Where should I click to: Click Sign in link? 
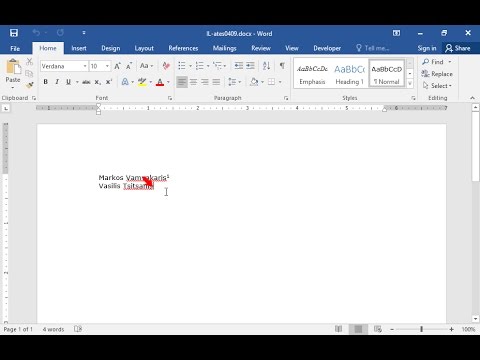(427, 48)
